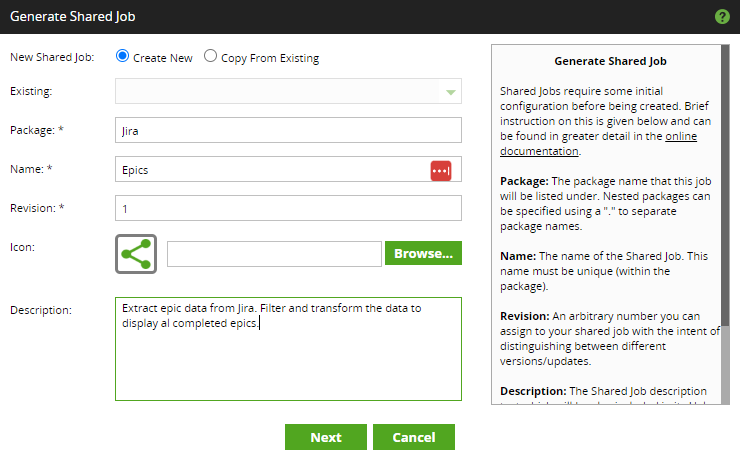
Task: Click inside the Description text area
Action: coord(288,349)
